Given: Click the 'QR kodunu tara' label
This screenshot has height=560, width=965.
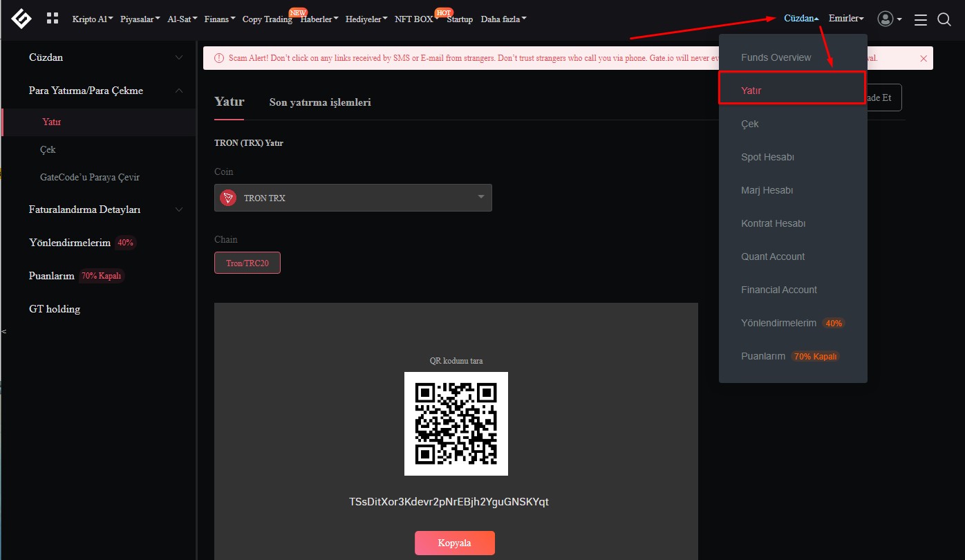Looking at the screenshot, I should 456,361.
